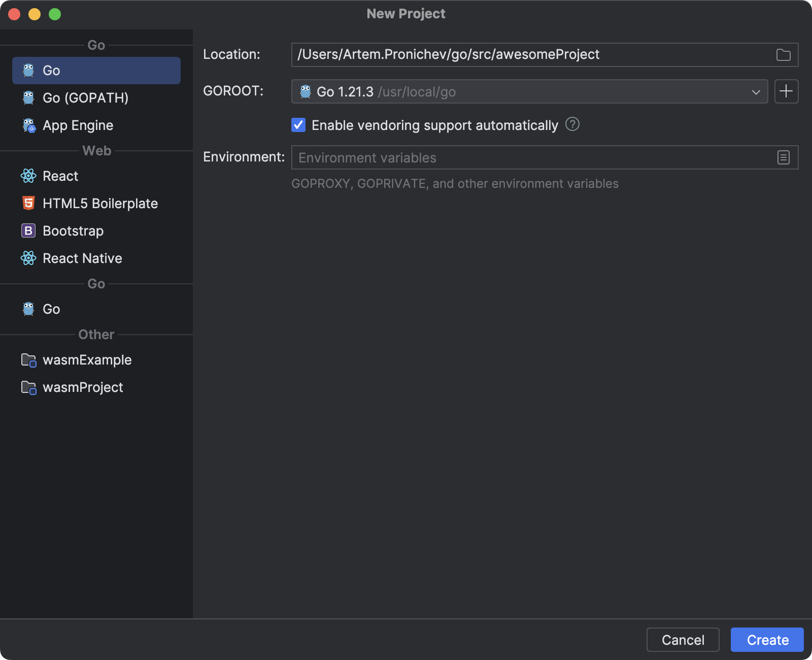This screenshot has width=812, height=660.
Task: Click the Create button
Action: click(767, 640)
